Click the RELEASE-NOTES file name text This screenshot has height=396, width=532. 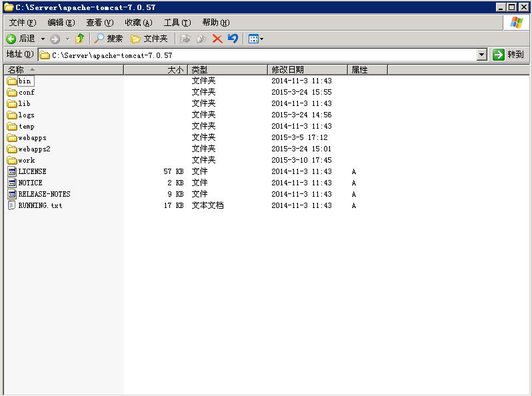click(x=45, y=194)
